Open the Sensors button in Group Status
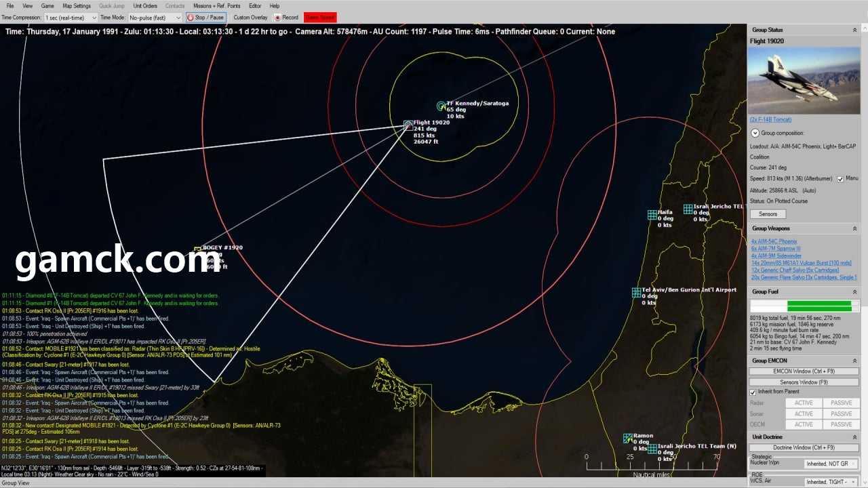Image resolution: width=868 pixels, height=488 pixels. [768, 214]
